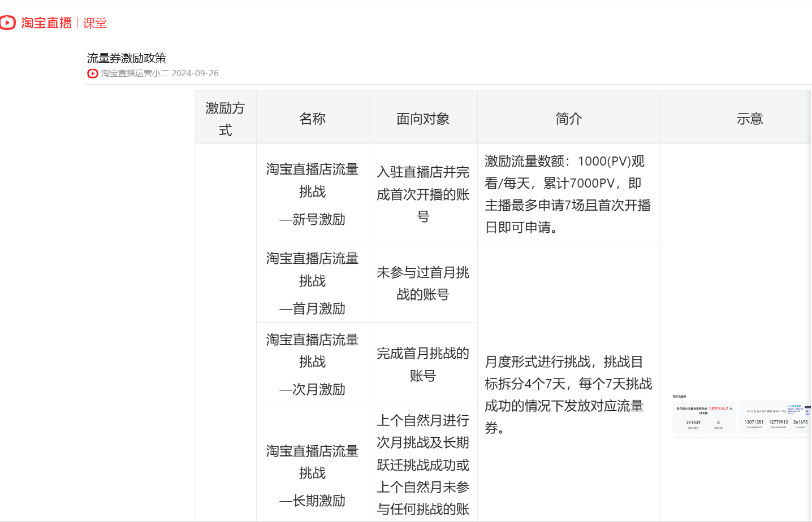The width and height of the screenshot is (812, 522).
Task: Go to the 课堂 section
Action: click(94, 23)
